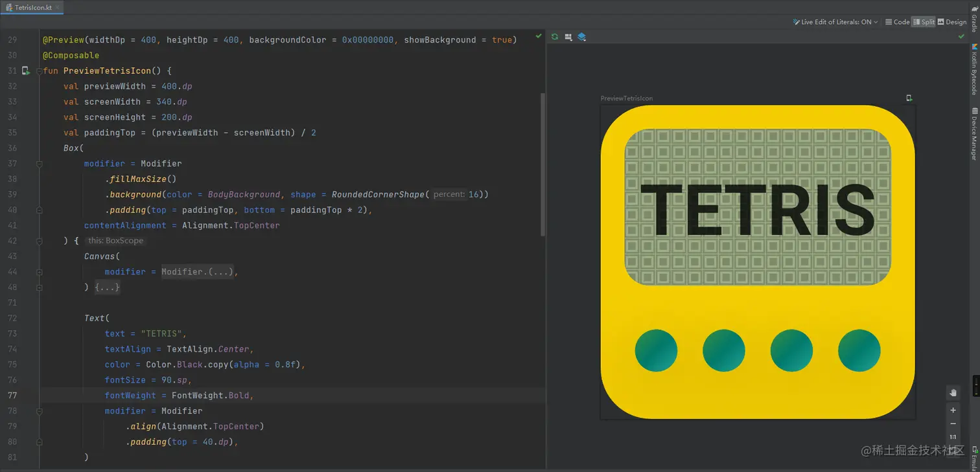Click TextAlign.Center on line 74
The image size is (980, 472).
pyautogui.click(x=208, y=349)
